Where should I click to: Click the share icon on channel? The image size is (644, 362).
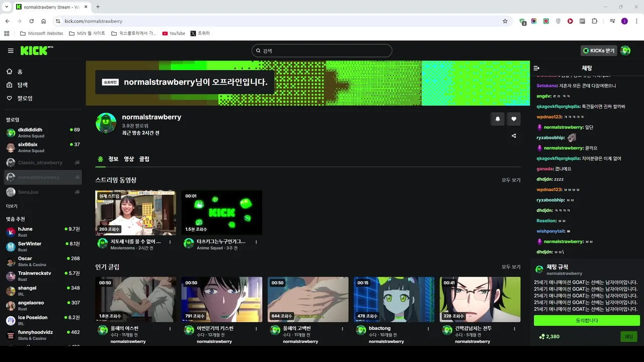[514, 136]
